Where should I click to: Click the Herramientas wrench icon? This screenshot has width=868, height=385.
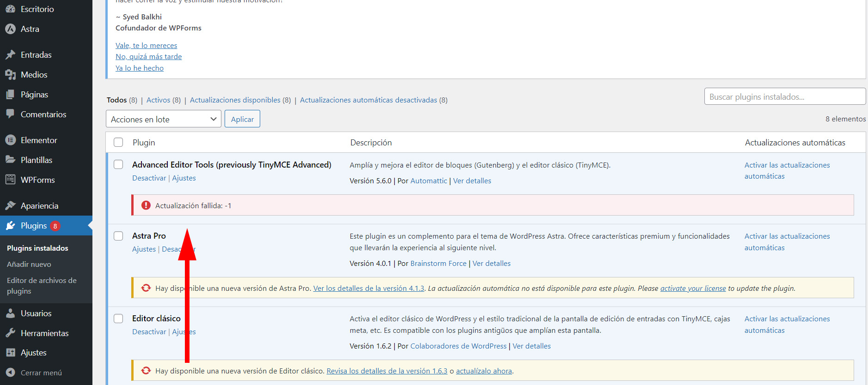[x=10, y=333]
